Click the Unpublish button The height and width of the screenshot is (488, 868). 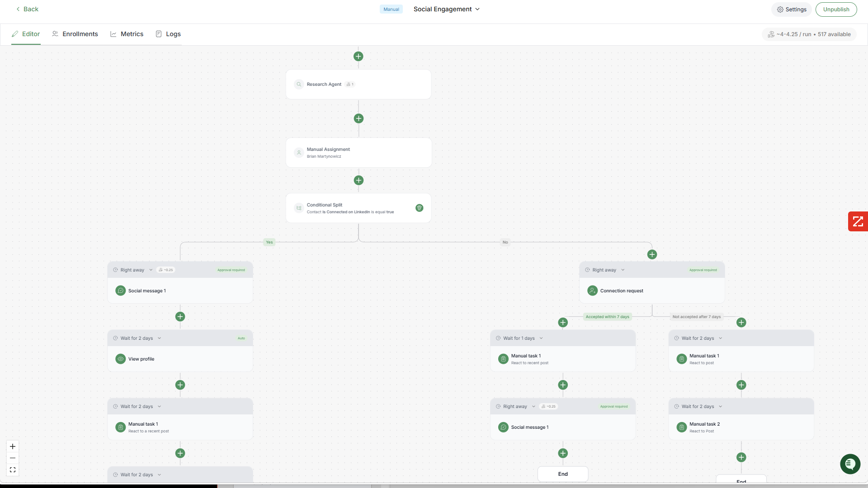(x=836, y=9)
